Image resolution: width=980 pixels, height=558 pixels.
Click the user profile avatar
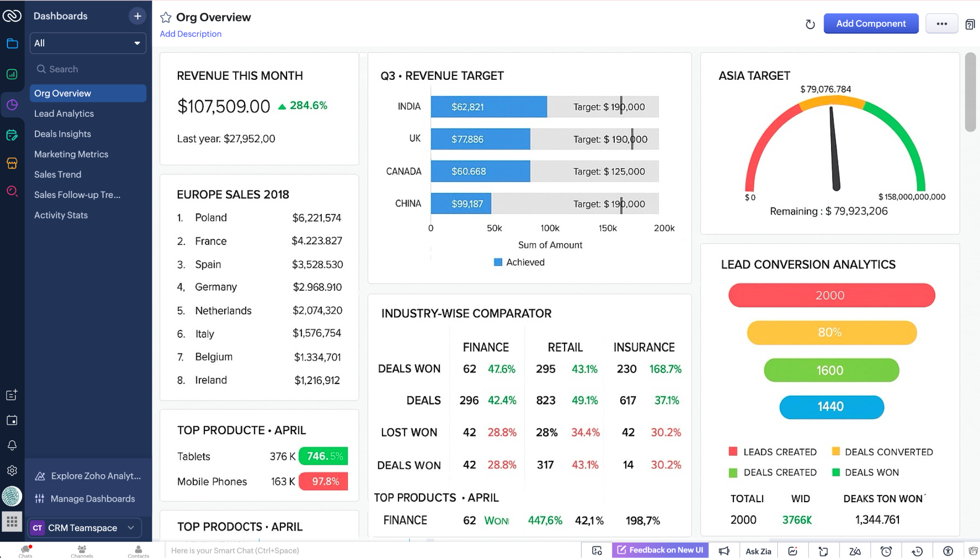12,496
